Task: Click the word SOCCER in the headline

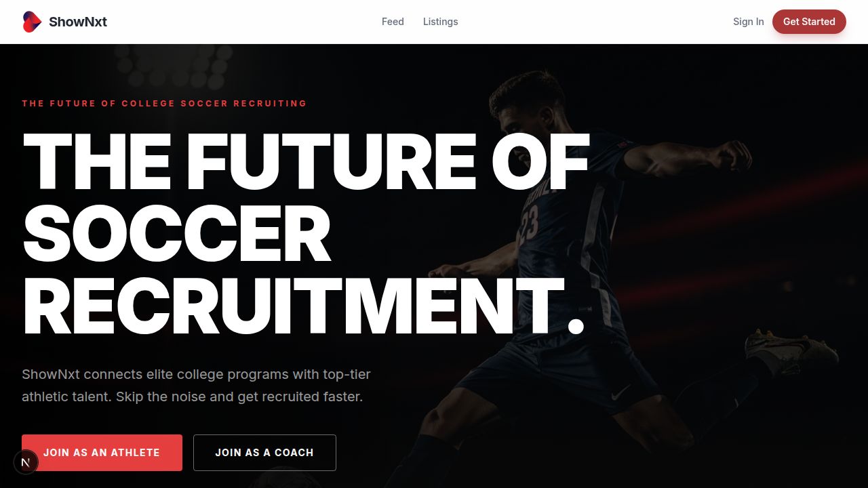Action: point(177,234)
